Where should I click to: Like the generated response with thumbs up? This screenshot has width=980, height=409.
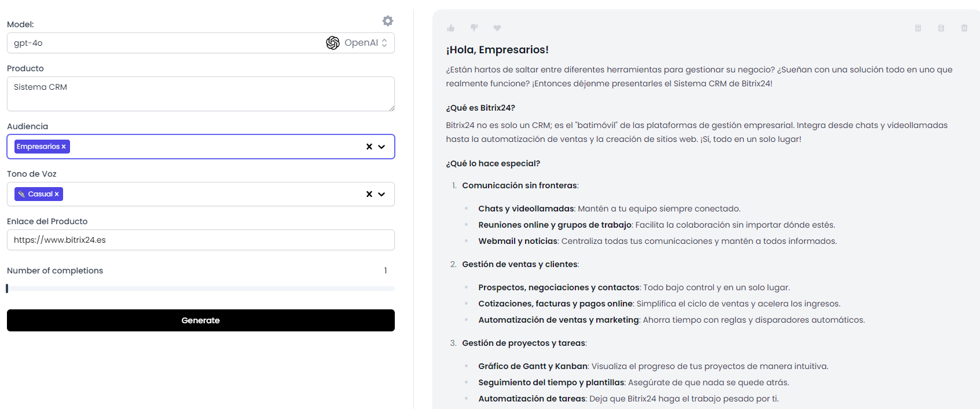pos(451,28)
